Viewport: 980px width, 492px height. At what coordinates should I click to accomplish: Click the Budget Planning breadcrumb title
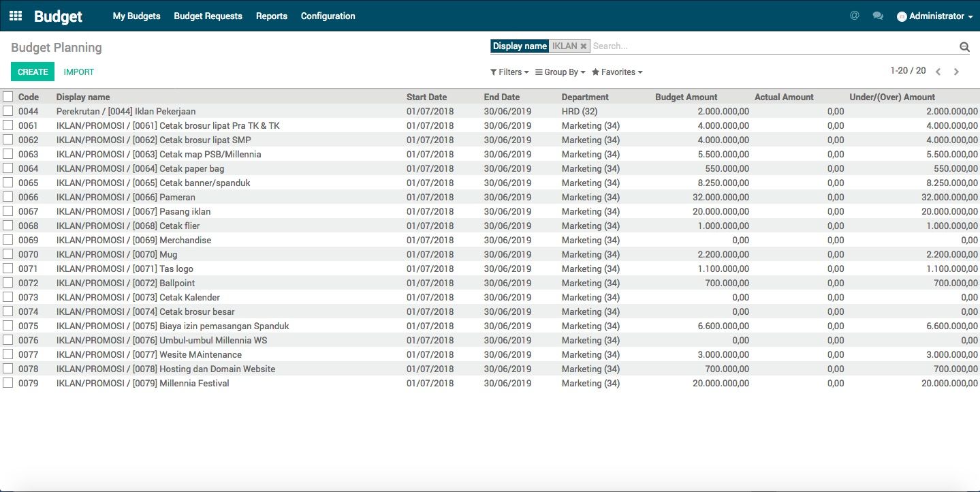tap(57, 48)
